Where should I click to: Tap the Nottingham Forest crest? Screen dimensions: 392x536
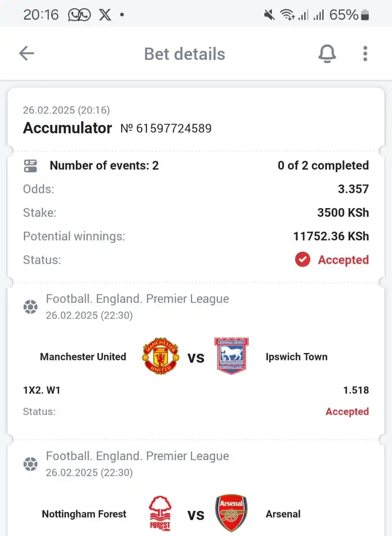(x=160, y=514)
